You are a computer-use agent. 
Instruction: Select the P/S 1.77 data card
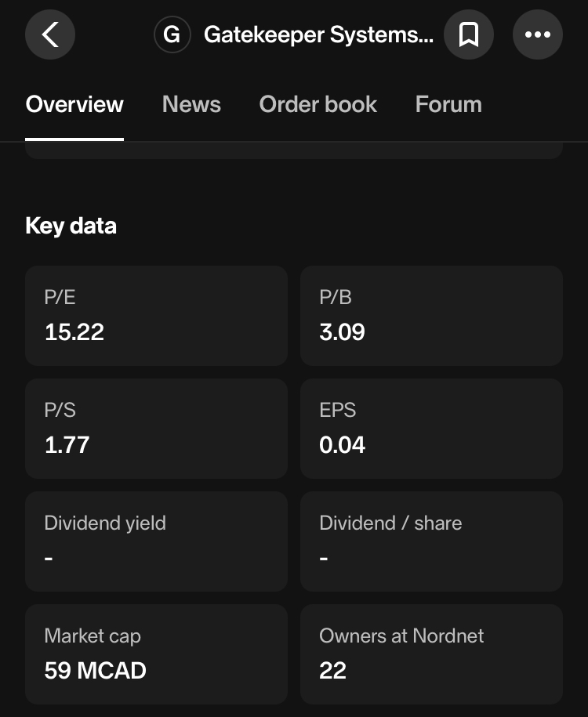coord(156,429)
